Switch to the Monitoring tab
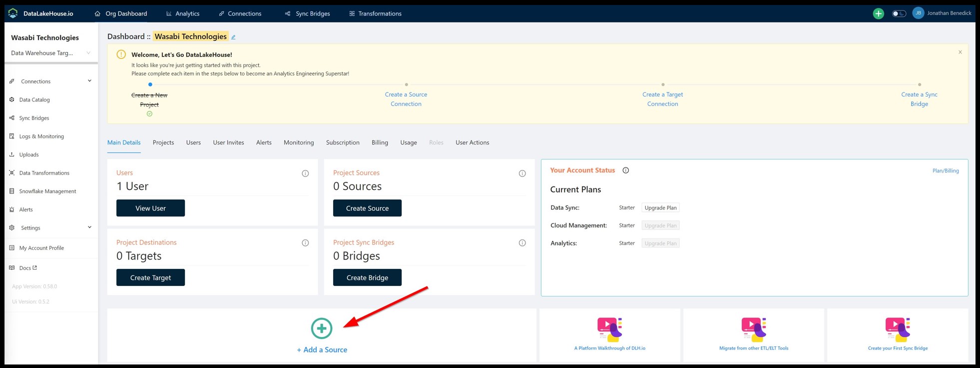Screen dimensions: 980x368 (299, 142)
